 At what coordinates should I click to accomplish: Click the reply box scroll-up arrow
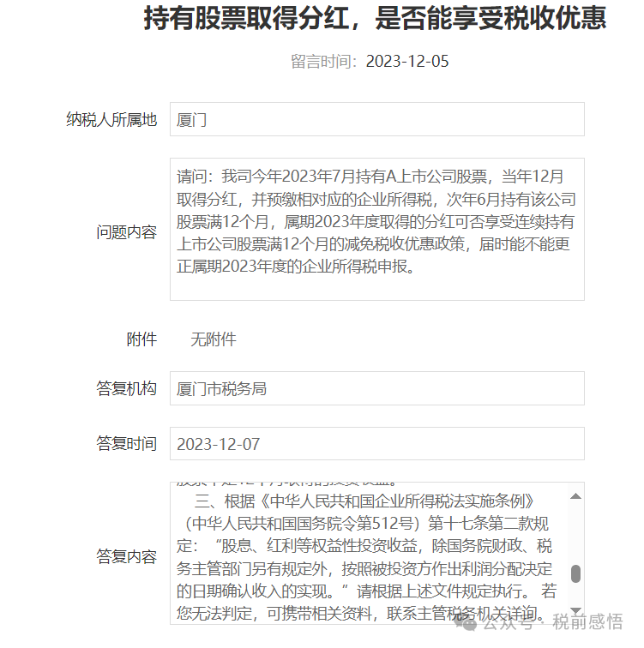[575, 496]
